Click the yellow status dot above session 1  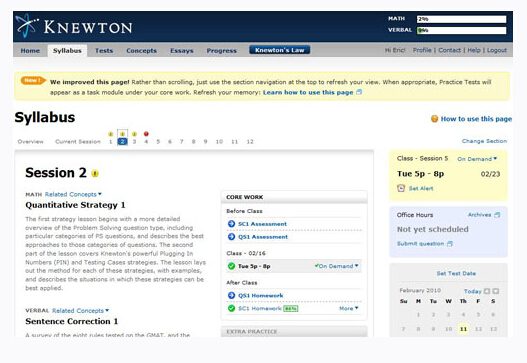click(111, 134)
